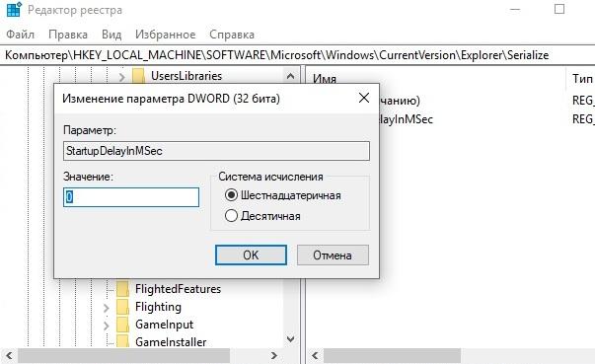Screen dimensions: 595x364
Task: Select the GameInput folder
Action: click(165, 325)
